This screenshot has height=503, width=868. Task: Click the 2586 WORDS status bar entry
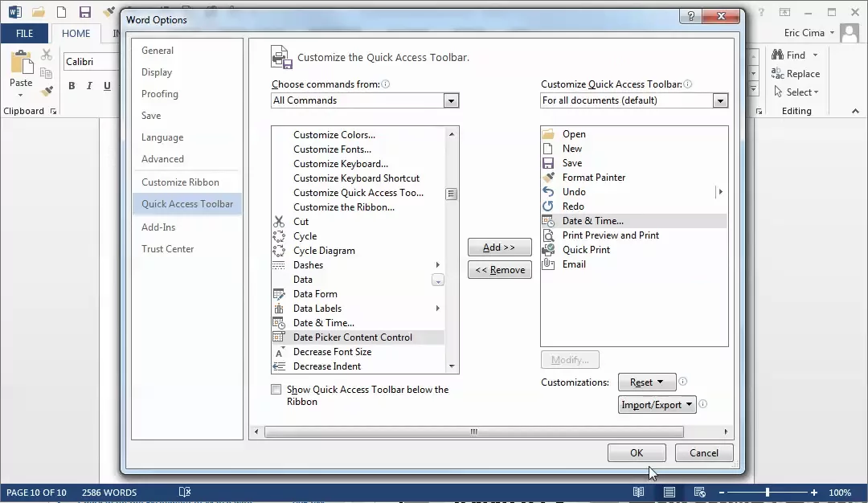click(x=109, y=492)
